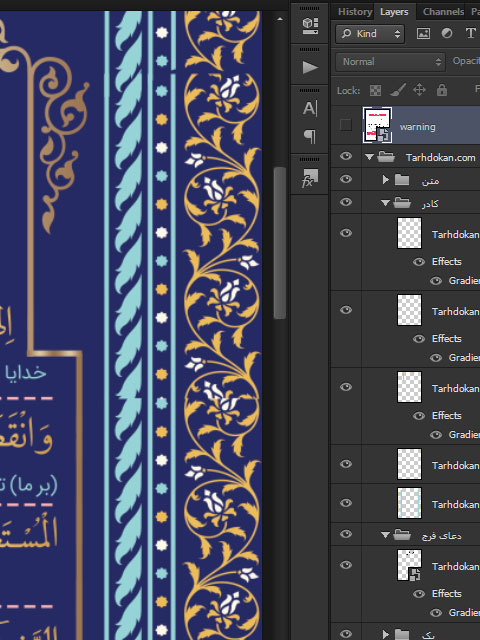
Task: Select the warning layer name
Action: 418,127
